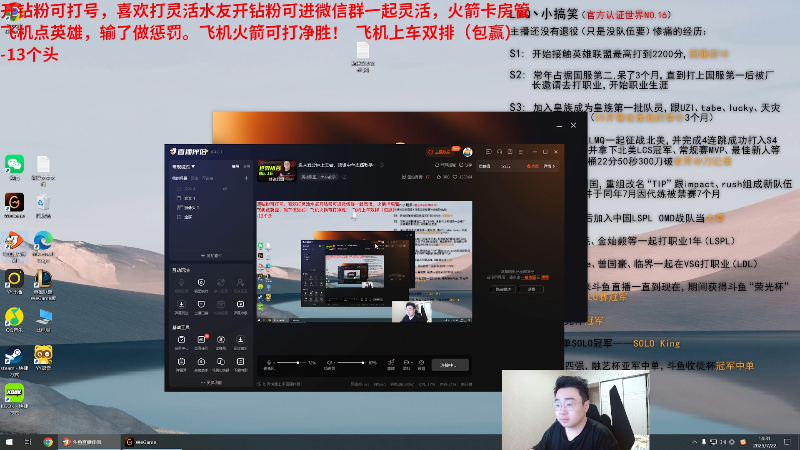This screenshot has height=450, width=800.
Task: Click the list document icon in basic tools bottom row
Action: 240,362
